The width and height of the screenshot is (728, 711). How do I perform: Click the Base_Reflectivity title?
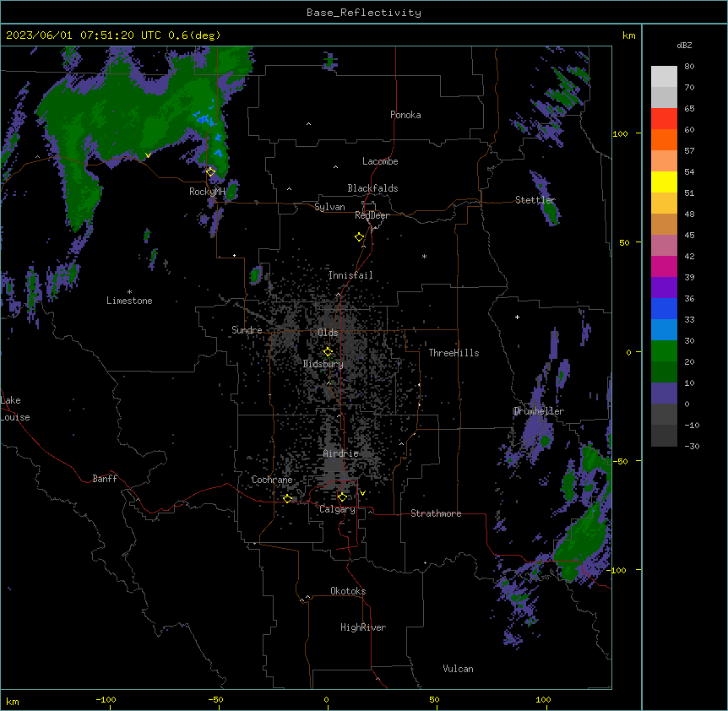click(x=364, y=13)
